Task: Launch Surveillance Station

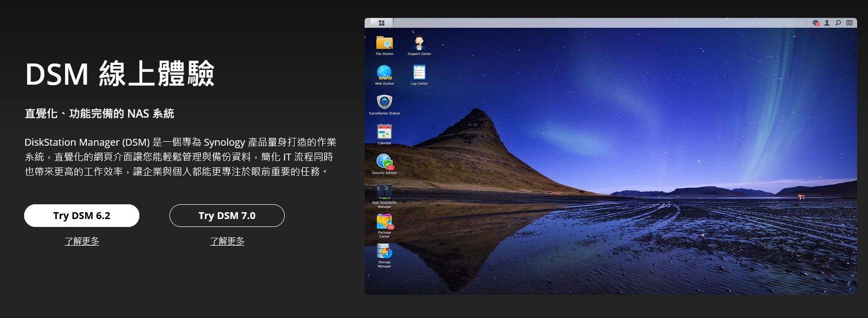Action: pyautogui.click(x=384, y=102)
